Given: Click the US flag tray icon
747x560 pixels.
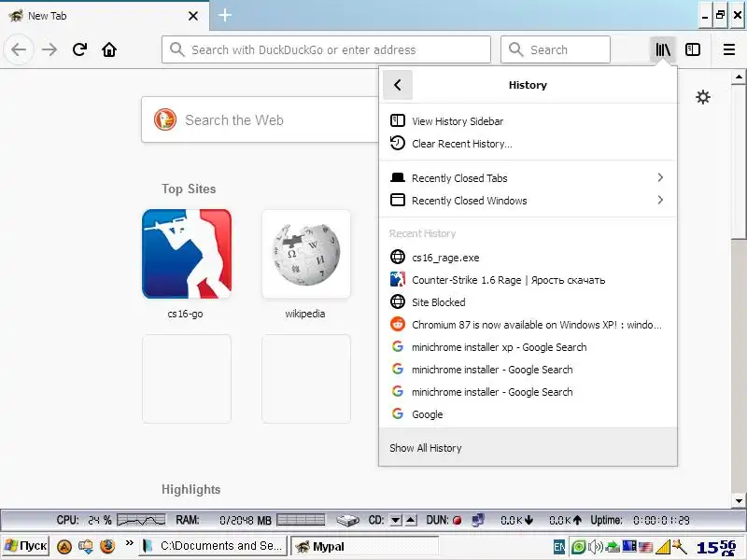Looking at the screenshot, I should [x=645, y=547].
